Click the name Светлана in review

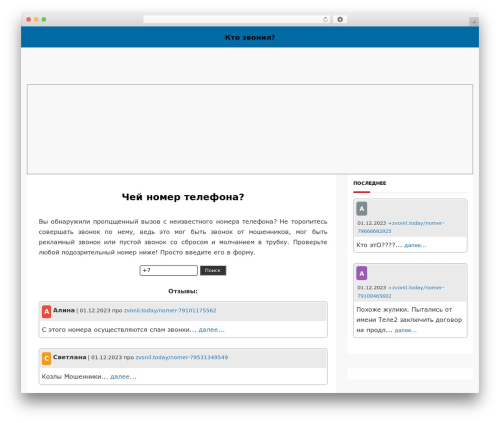pyautogui.click(x=70, y=357)
